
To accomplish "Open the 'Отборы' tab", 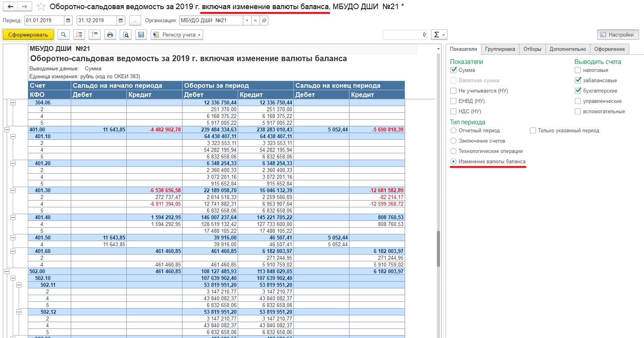I will (x=532, y=49).
